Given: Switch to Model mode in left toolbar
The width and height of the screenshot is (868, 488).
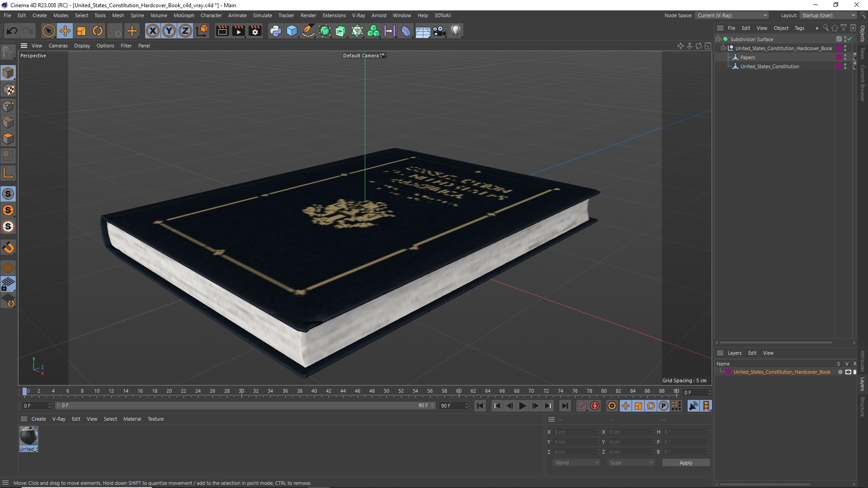Looking at the screenshot, I should coord(8,73).
